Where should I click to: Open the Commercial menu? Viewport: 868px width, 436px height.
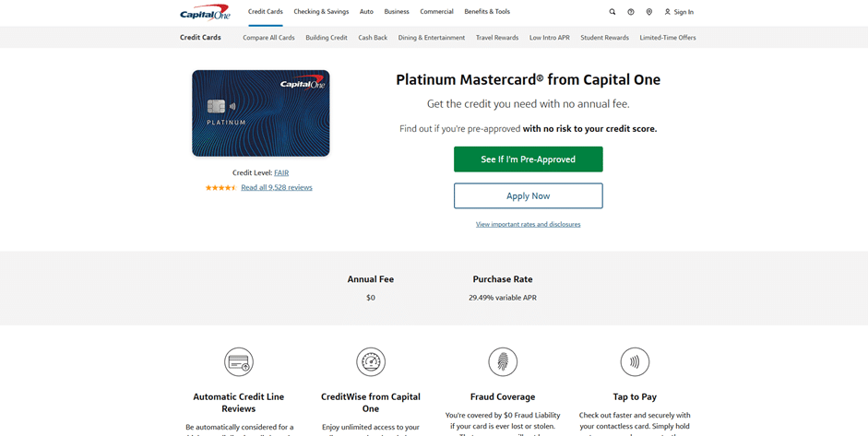437,12
